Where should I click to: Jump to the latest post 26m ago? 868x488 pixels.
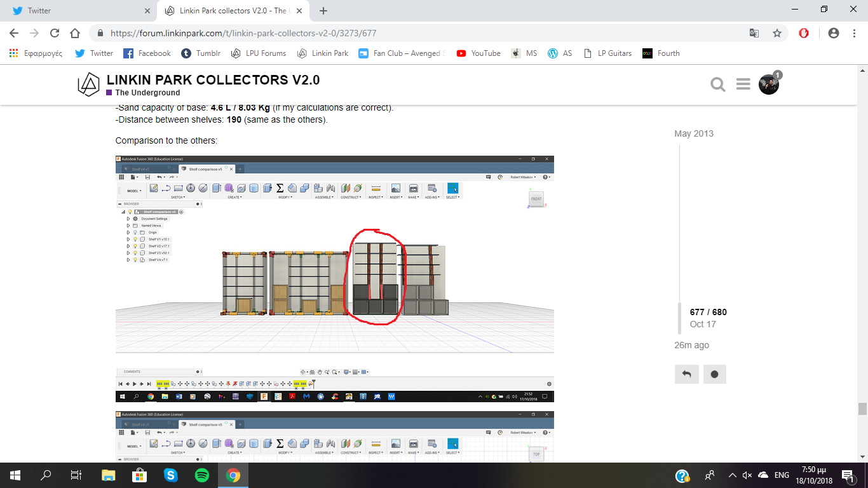pyautogui.click(x=691, y=345)
